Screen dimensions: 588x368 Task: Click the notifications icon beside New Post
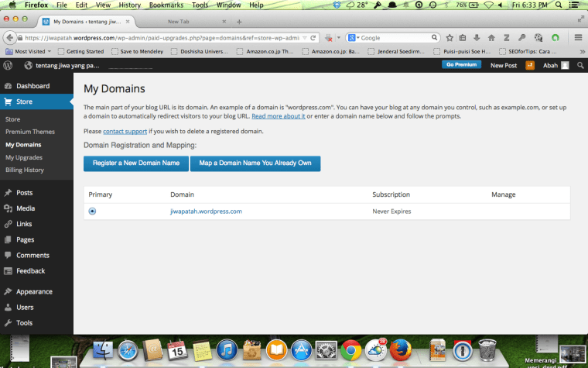pos(530,66)
